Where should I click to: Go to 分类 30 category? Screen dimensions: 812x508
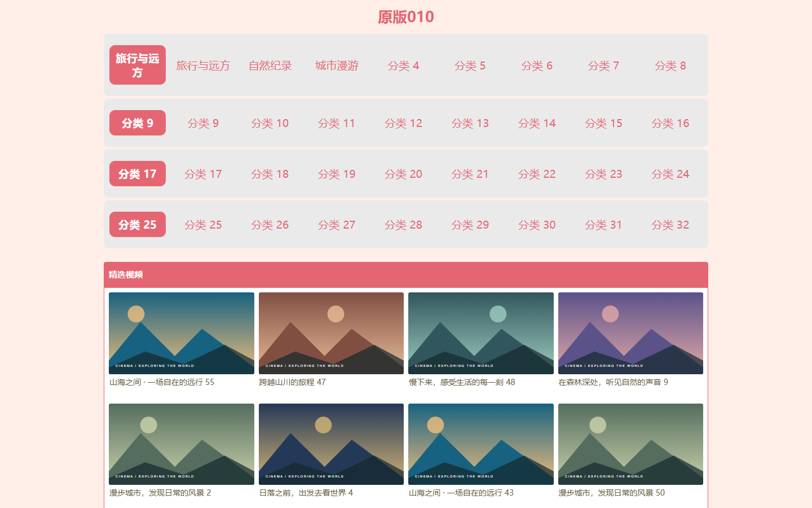(537, 225)
